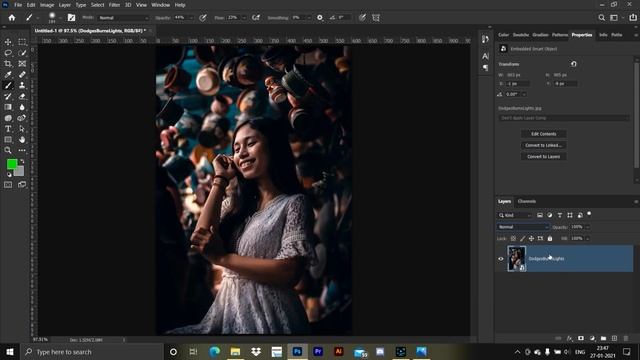The height and width of the screenshot is (360, 640).
Task: Reset transform in Properties panel
Action: pos(573,64)
